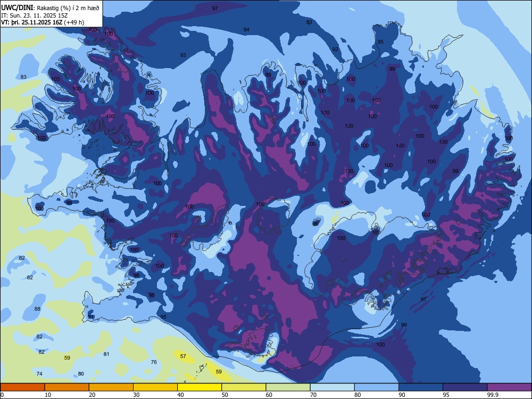
Task: Click the legend tick label '60'
Action: (269, 395)
